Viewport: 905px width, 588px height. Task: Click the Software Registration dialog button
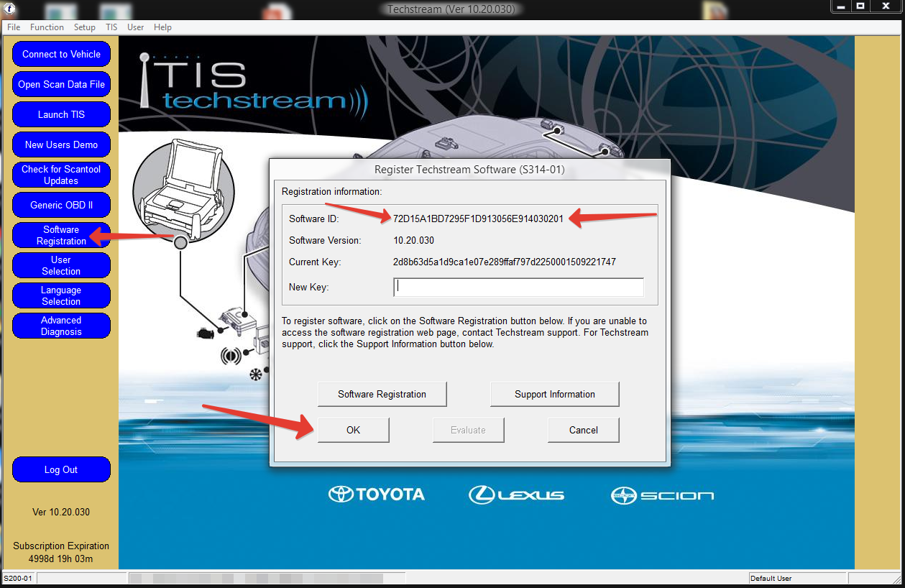(x=382, y=394)
